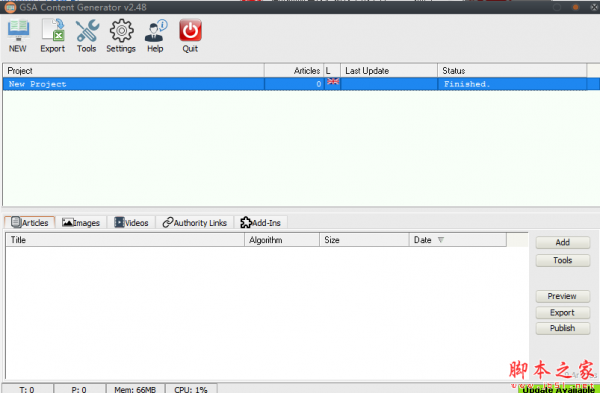Screen dimensions: 600x393
Task: Click the Finished. status cell
Action: click(512, 84)
